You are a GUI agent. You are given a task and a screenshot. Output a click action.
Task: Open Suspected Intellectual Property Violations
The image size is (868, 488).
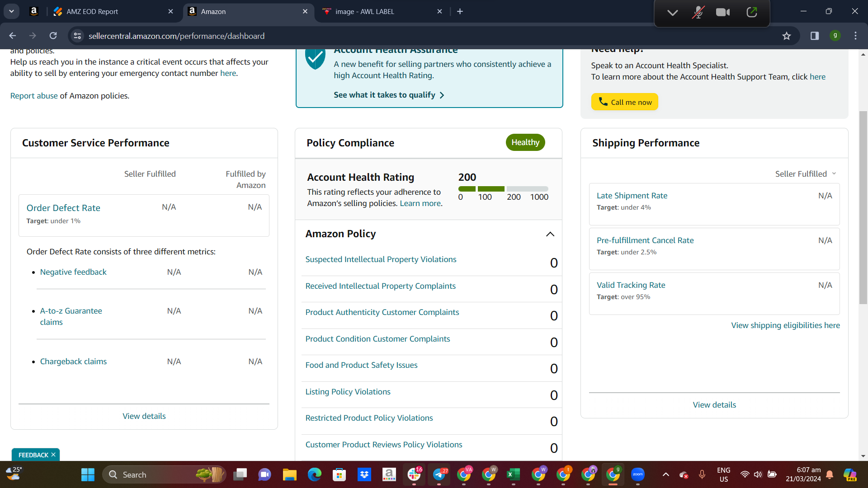[381, 259]
